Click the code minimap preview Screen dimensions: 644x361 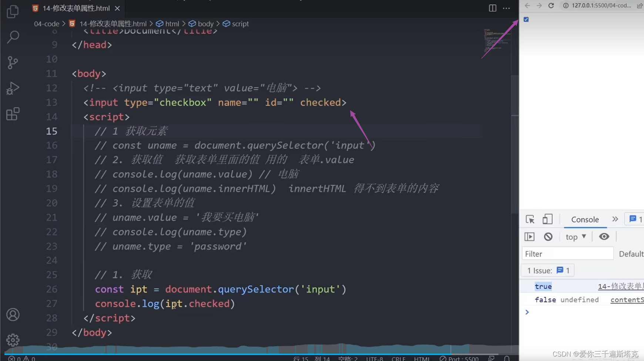pos(497,41)
